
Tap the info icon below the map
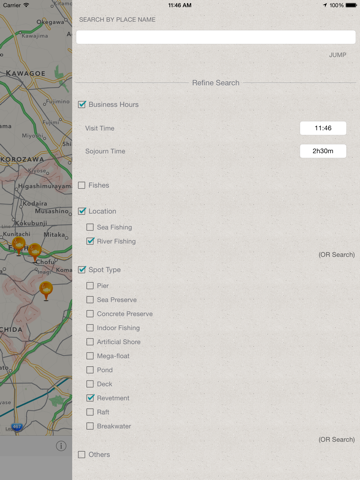61,446
